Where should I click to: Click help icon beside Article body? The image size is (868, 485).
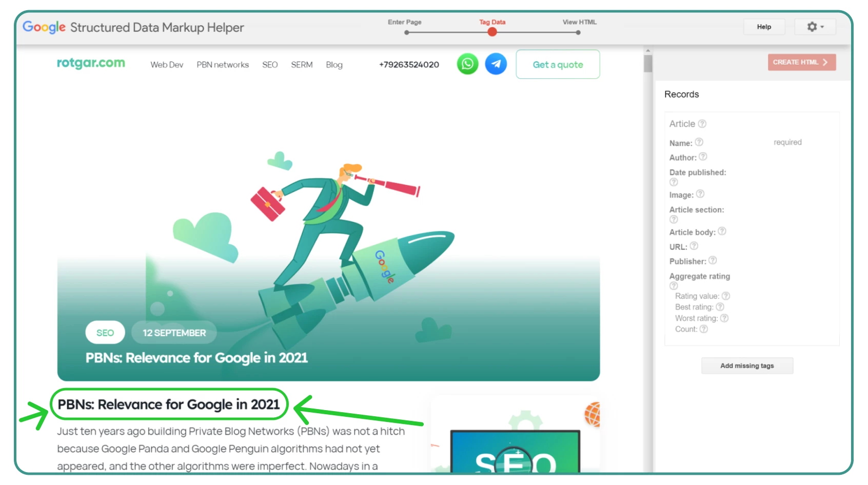(722, 231)
